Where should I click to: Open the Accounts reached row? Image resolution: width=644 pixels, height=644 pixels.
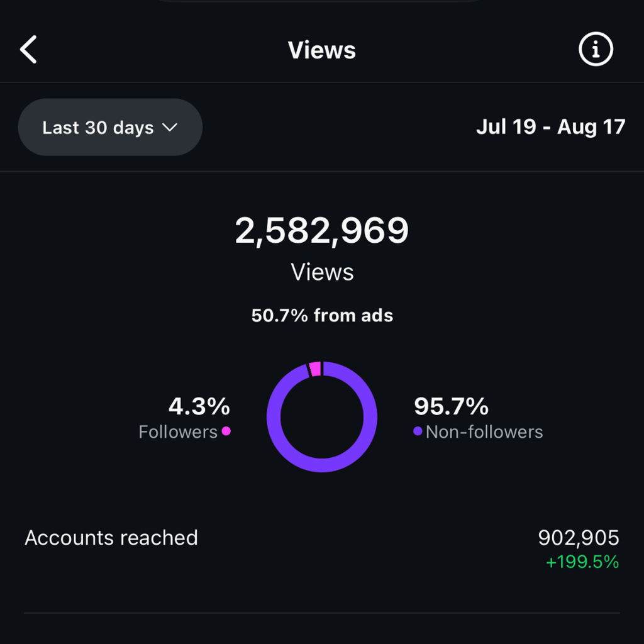tap(111, 538)
